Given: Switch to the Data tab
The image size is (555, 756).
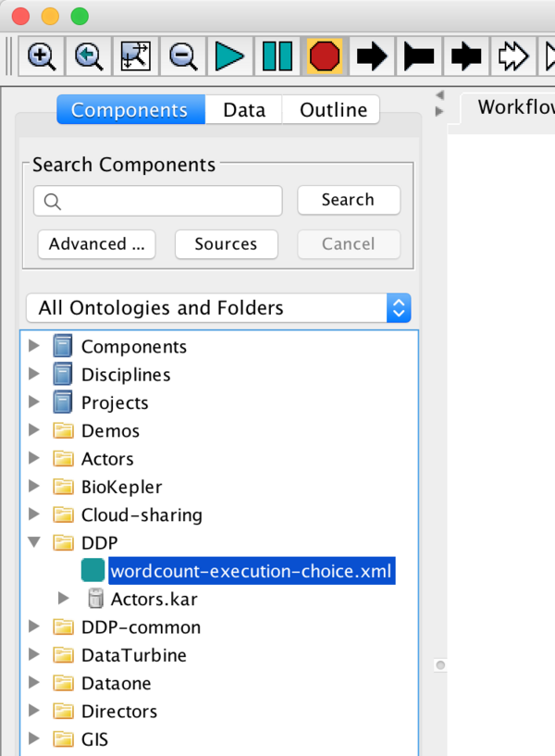Looking at the screenshot, I should pyautogui.click(x=243, y=110).
